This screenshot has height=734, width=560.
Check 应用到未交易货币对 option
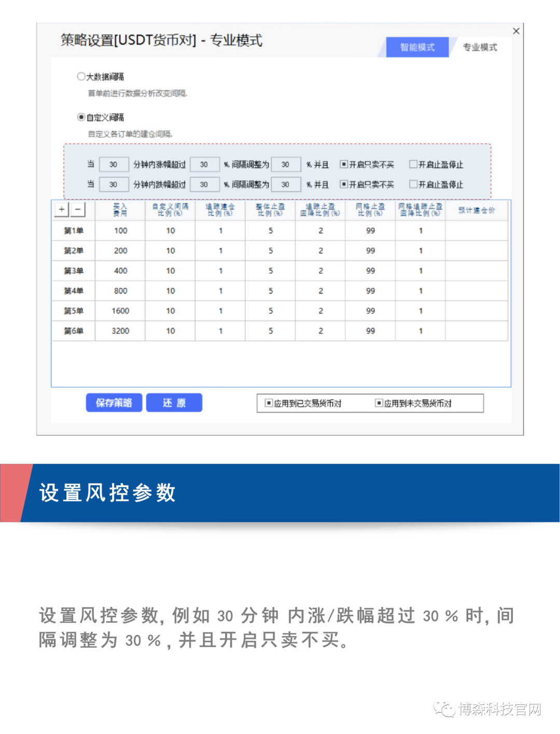pyautogui.click(x=379, y=403)
